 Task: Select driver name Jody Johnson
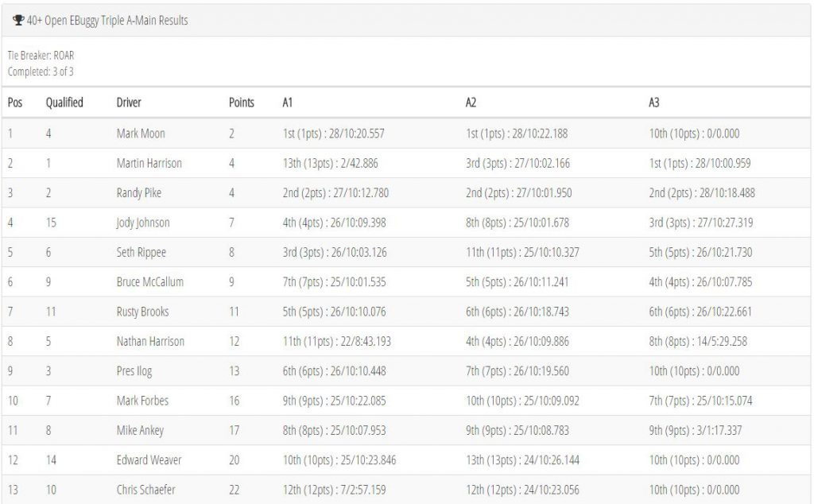(143, 223)
